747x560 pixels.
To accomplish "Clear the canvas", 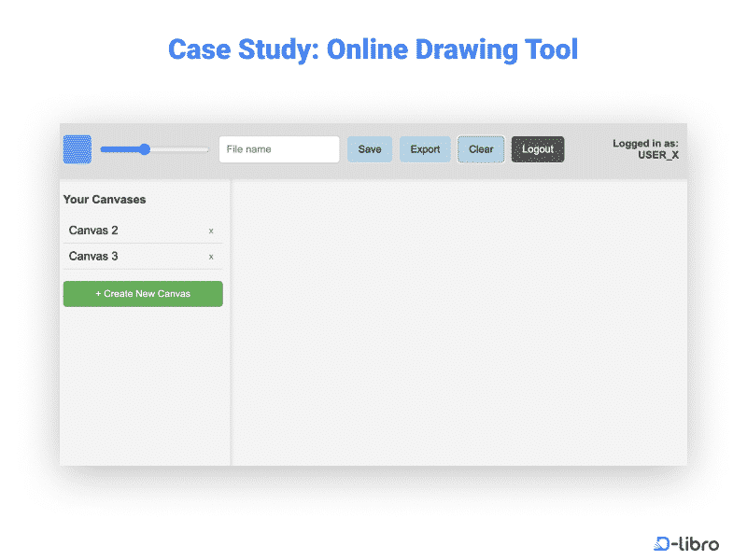I will pos(480,148).
